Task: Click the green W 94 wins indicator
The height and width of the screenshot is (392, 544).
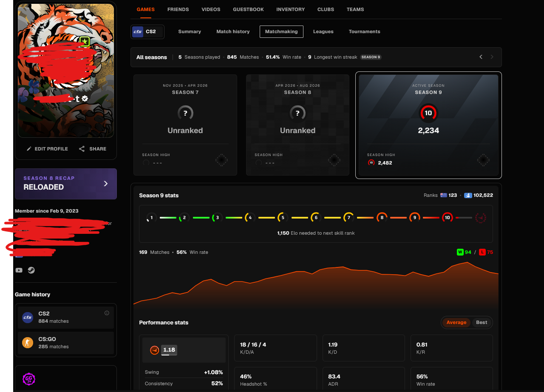Action: click(464, 252)
